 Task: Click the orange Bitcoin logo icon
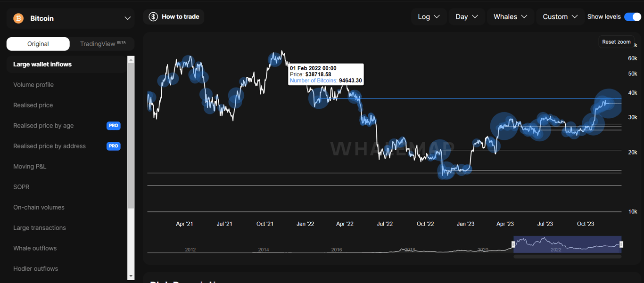[18, 18]
